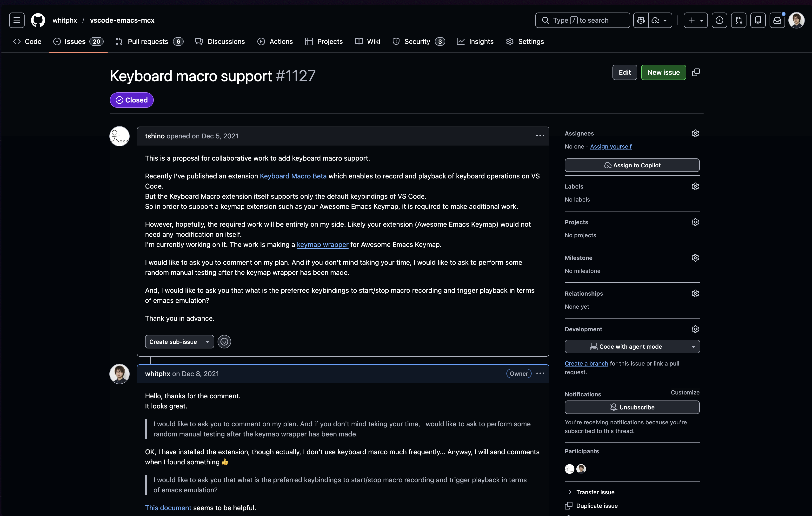This screenshot has height=516, width=812.
Task: Open the Copilot chat icon in header
Action: [x=641, y=20]
